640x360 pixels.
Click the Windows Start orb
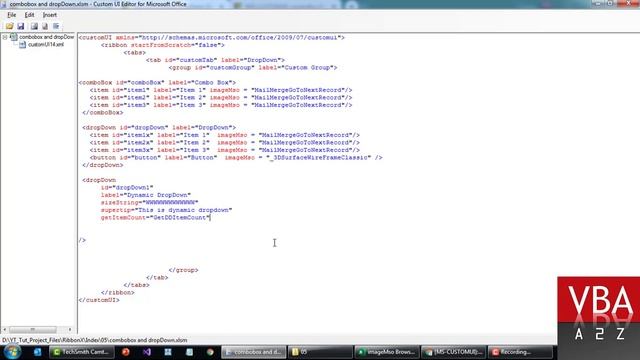click(12, 352)
